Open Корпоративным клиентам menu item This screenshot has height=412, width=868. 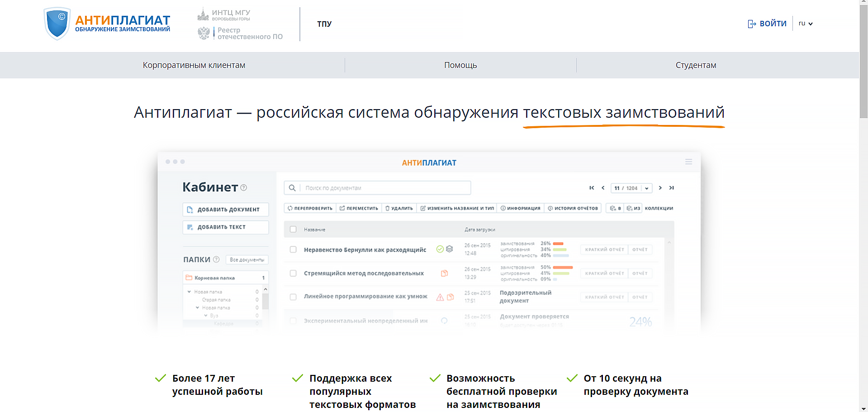pos(194,65)
